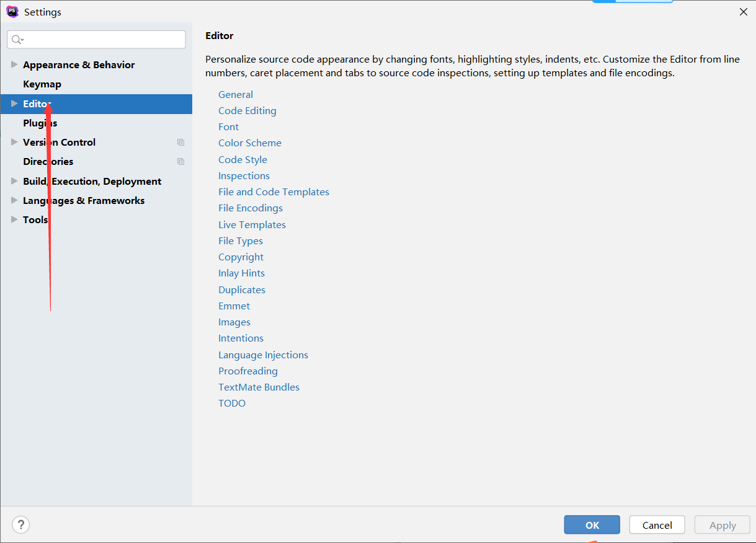Click the search magnifier icon

pyautogui.click(x=17, y=40)
